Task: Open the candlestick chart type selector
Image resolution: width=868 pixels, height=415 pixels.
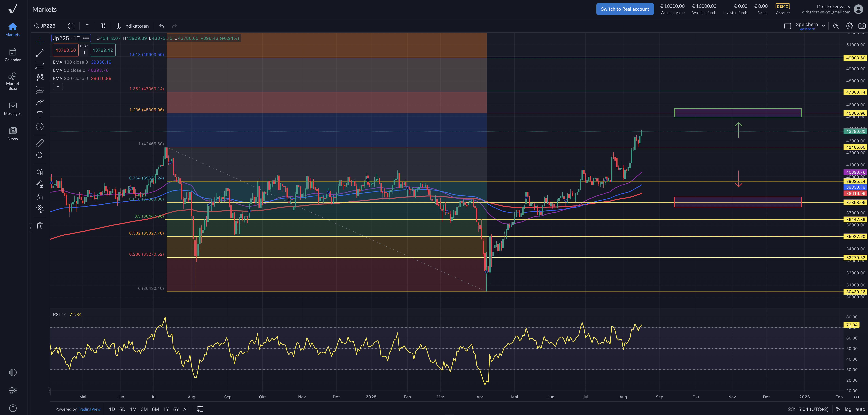Action: pyautogui.click(x=103, y=26)
